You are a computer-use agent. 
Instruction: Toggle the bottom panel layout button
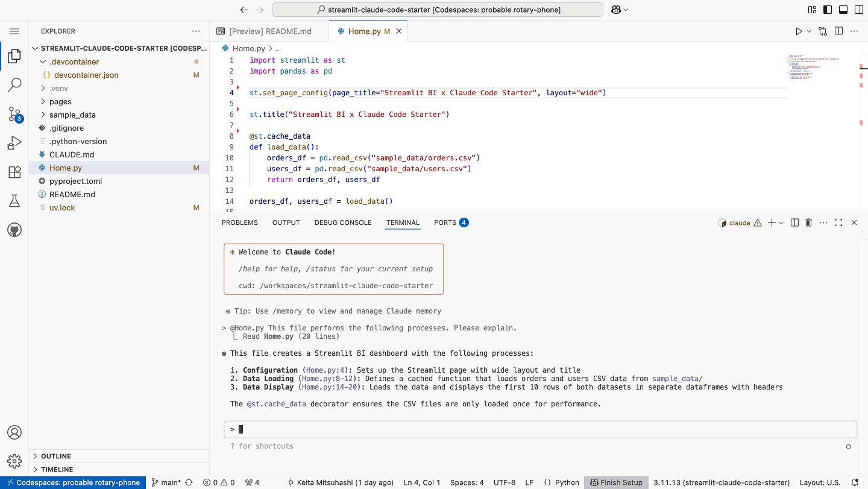pos(843,10)
